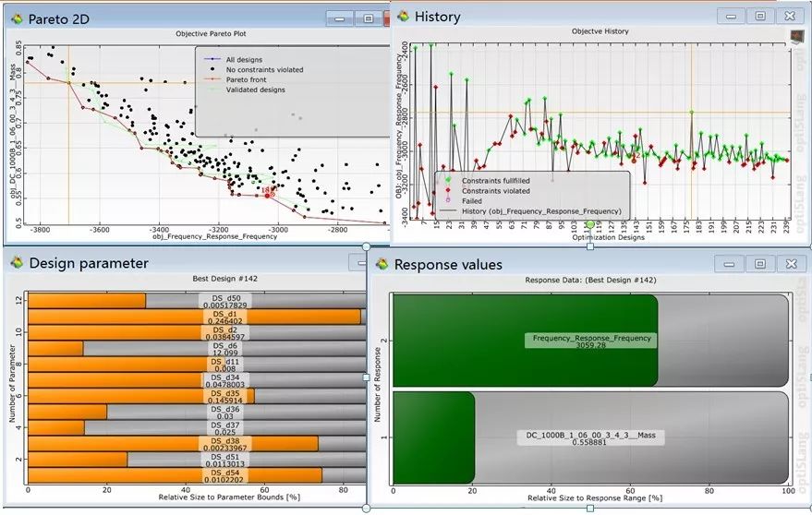Click the Design parameter window title icon

tap(17, 263)
